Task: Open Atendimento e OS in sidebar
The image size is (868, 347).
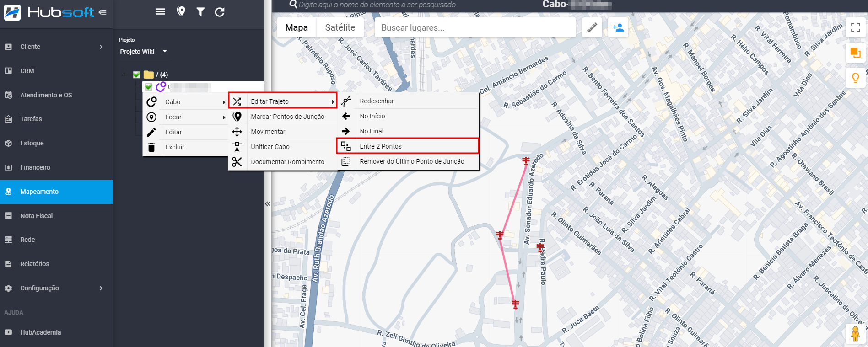Action: (x=56, y=95)
